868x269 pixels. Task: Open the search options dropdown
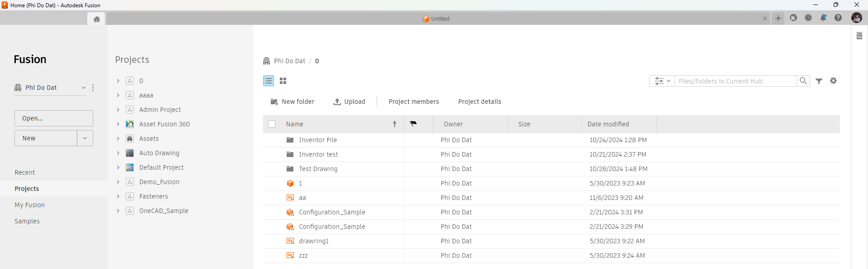(x=662, y=81)
